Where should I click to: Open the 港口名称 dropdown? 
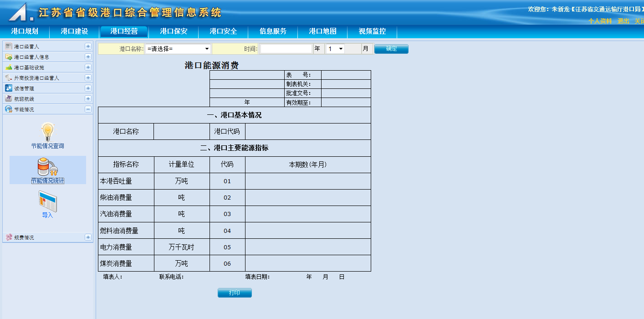pos(178,49)
